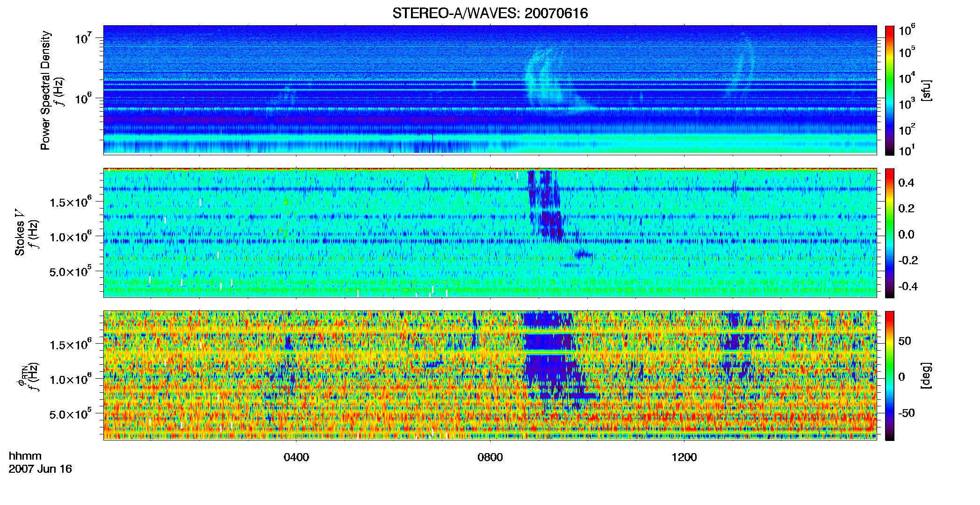Click the 1.0×10^6 tick of φRTN panel
Image resolution: width=980 pixels, height=505 pixels.
(x=70, y=379)
